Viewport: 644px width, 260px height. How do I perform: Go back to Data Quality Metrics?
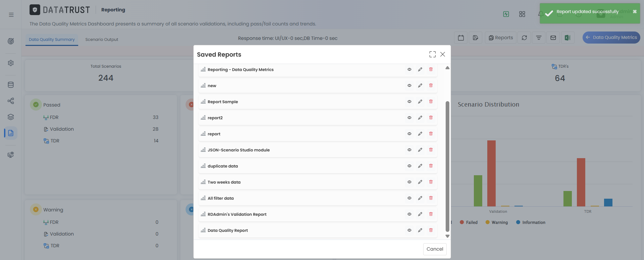tap(611, 38)
